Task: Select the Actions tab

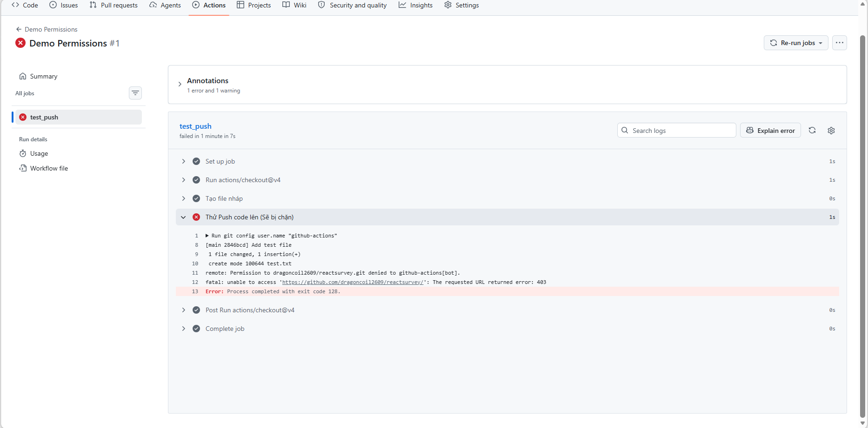Action: 209,5
